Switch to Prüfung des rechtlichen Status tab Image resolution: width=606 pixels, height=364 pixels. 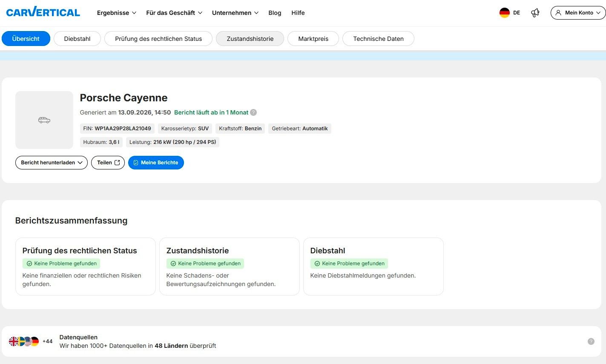point(158,39)
